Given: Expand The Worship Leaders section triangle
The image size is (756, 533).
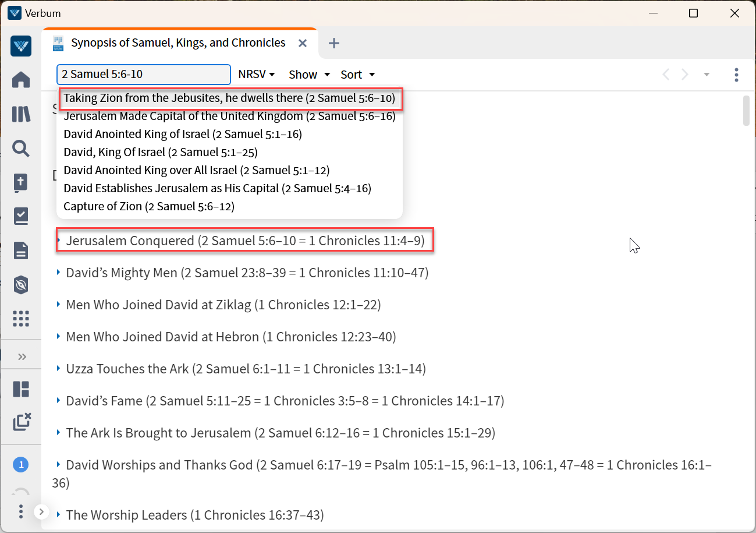Looking at the screenshot, I should coord(58,514).
